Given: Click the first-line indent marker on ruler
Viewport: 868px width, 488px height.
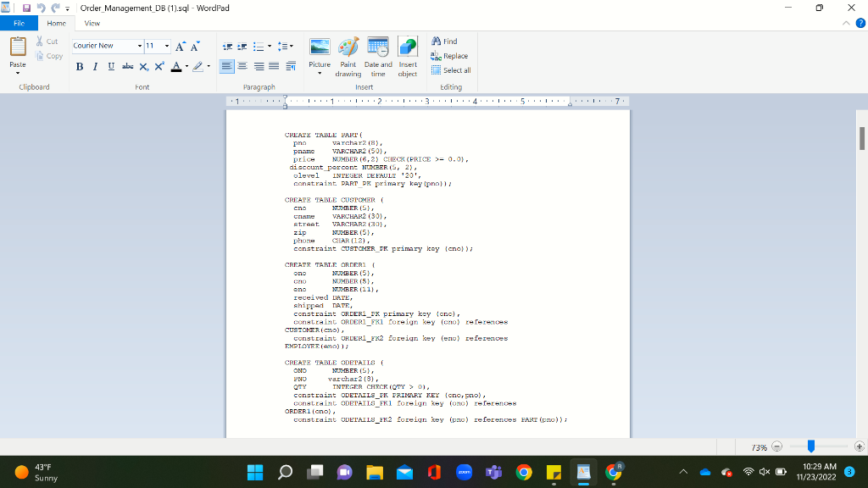Looking at the screenshot, I should click(x=285, y=98).
